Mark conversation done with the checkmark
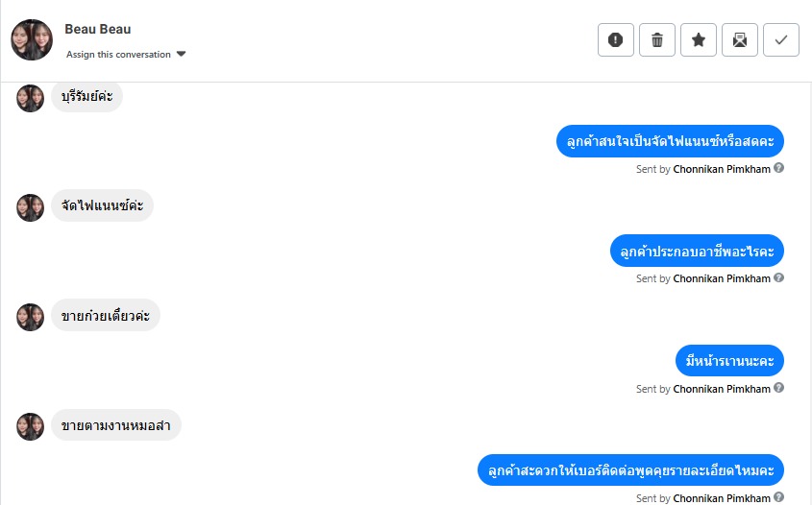Image resolution: width=812 pixels, height=505 pixels. pos(781,40)
